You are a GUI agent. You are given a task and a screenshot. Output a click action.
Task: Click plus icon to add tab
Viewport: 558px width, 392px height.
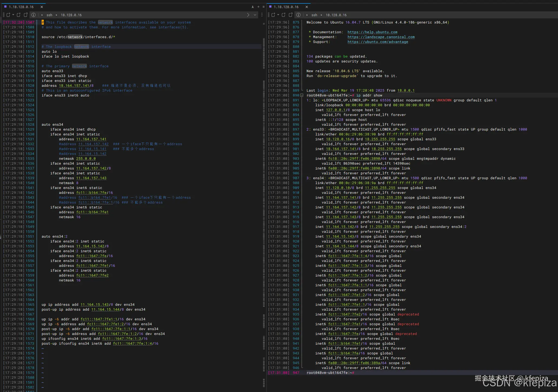[258, 7]
